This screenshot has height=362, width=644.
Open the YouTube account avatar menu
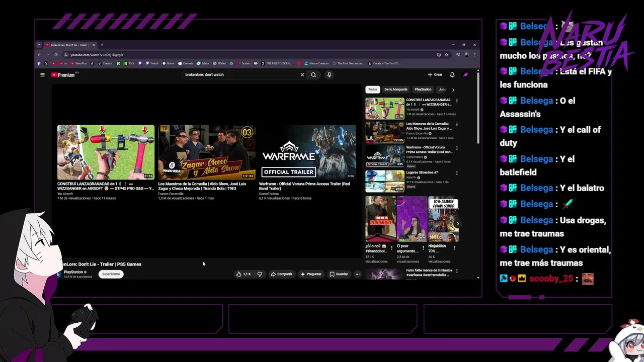tap(466, 75)
